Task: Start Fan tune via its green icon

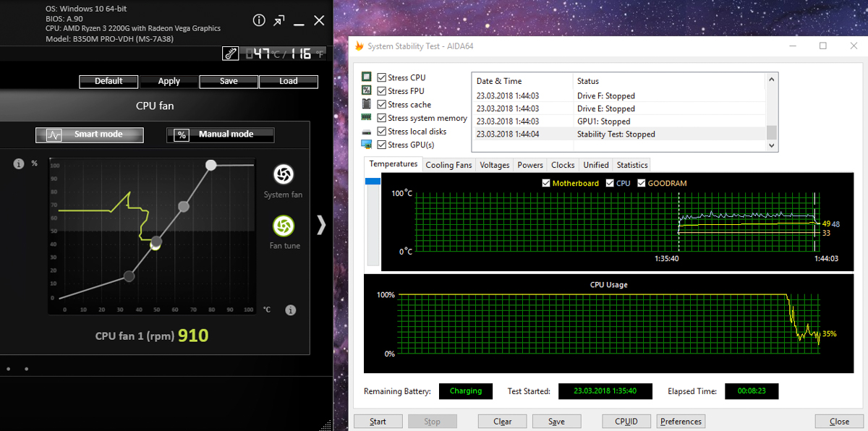Action: click(283, 226)
